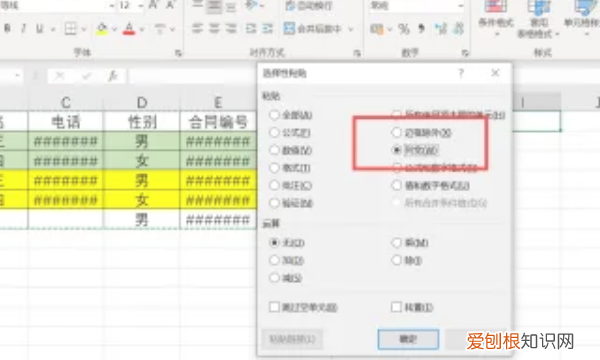Viewport: 600px width, 360px height.
Task: Select the 列宽(W) radio option
Action: coord(415,150)
